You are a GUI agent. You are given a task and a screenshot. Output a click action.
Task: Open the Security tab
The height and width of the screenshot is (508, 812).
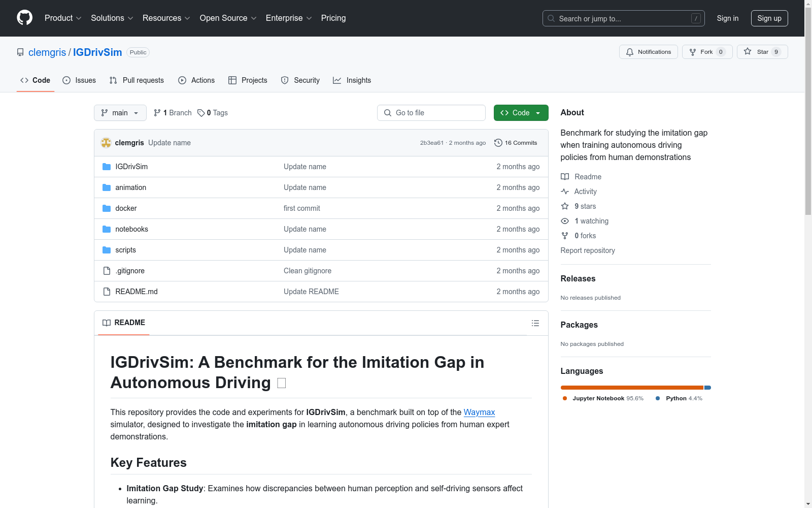pos(300,80)
